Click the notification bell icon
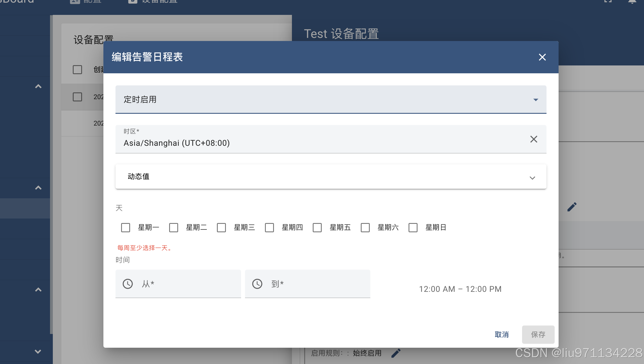 (632, 2)
